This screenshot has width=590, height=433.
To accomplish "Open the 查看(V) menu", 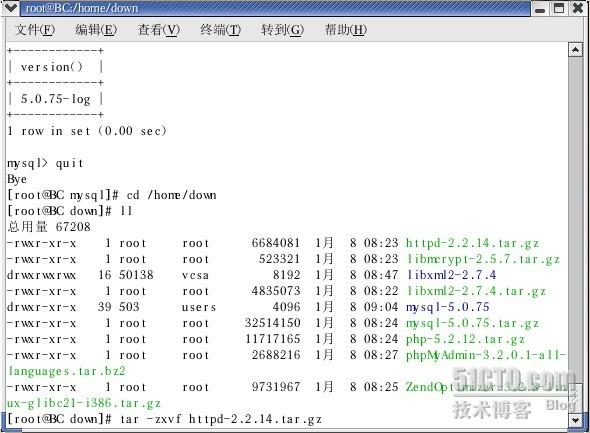I will pyautogui.click(x=159, y=29).
